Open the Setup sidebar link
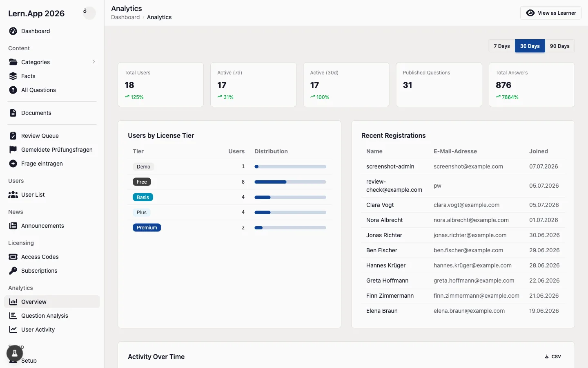The height and width of the screenshot is (368, 588). click(52, 361)
